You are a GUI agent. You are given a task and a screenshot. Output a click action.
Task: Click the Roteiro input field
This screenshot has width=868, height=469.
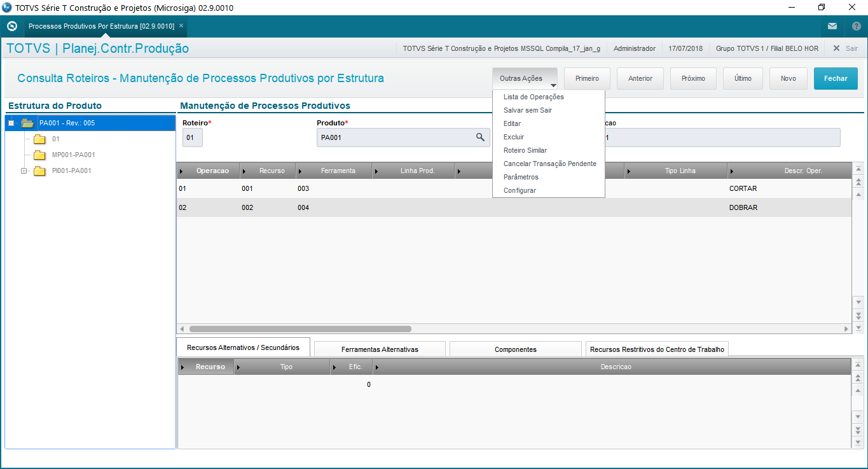click(193, 137)
